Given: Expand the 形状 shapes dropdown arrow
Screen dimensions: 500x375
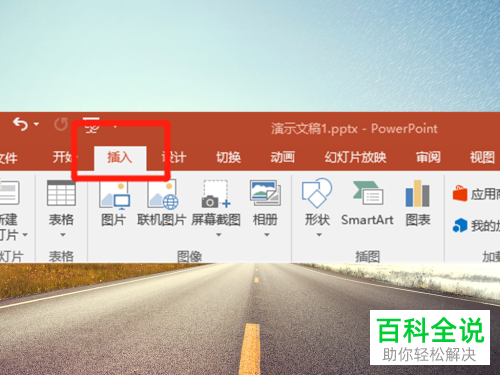Looking at the screenshot, I should 319,235.
